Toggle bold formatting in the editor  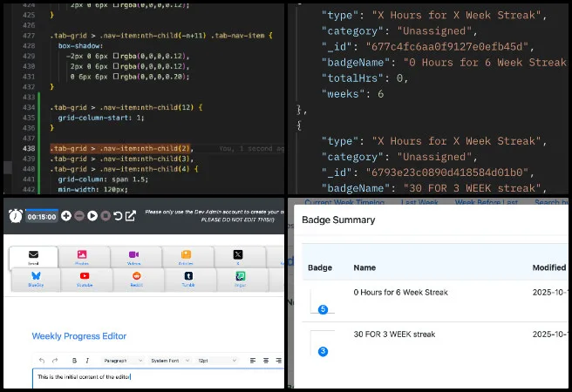point(74,360)
